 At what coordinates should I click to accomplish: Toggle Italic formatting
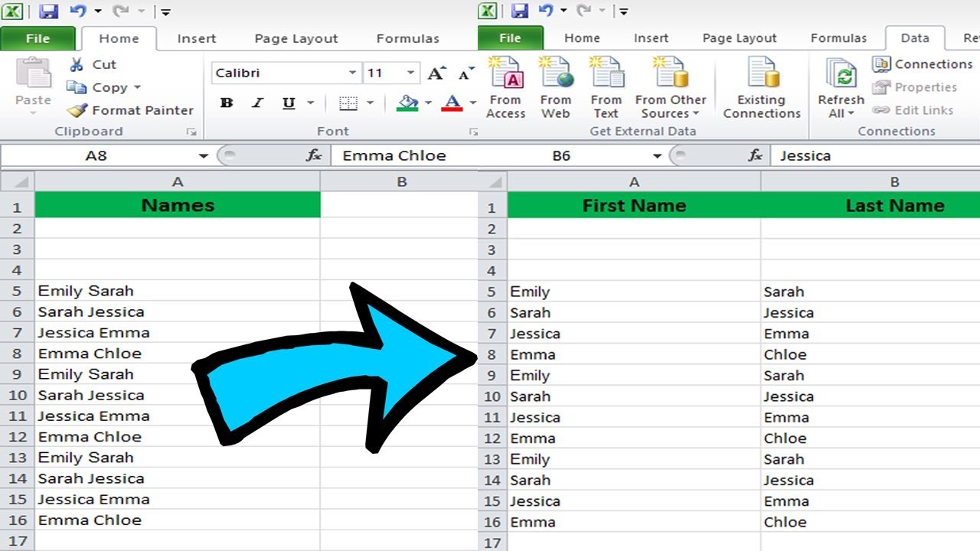pyautogui.click(x=257, y=103)
